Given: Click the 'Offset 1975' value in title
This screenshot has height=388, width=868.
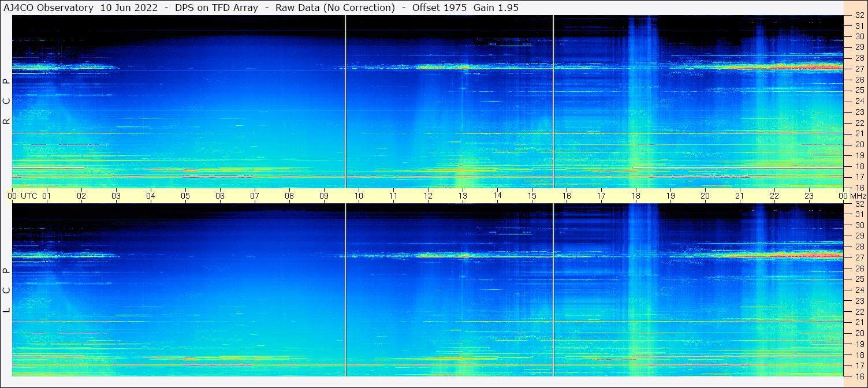Looking at the screenshot, I should coord(439,8).
